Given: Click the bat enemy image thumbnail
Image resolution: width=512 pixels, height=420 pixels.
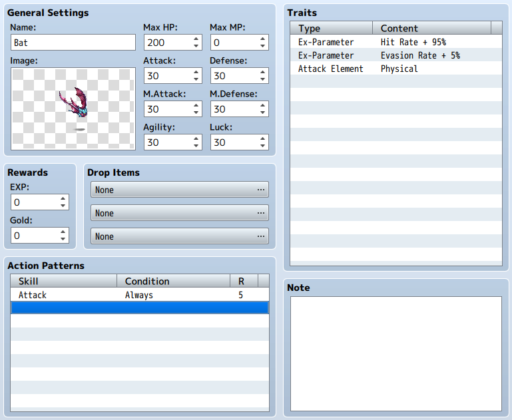Looking at the screenshot, I should (x=73, y=108).
